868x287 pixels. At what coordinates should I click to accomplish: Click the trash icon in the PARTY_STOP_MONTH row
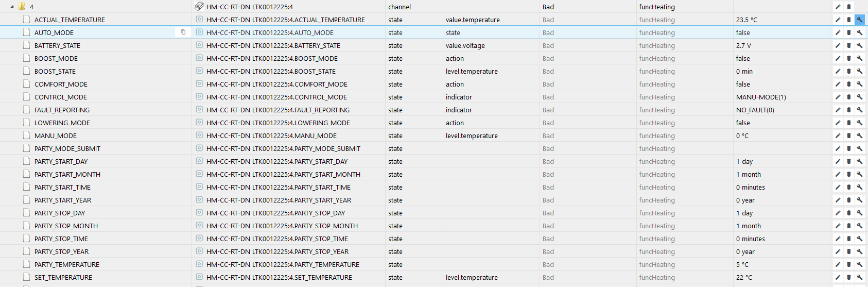[x=848, y=226]
